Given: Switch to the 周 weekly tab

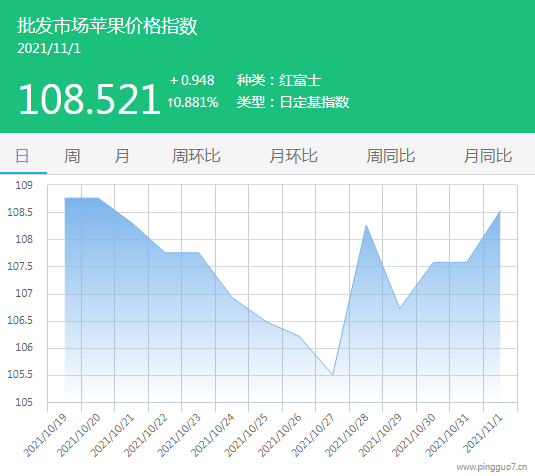Looking at the screenshot, I should 72,156.
